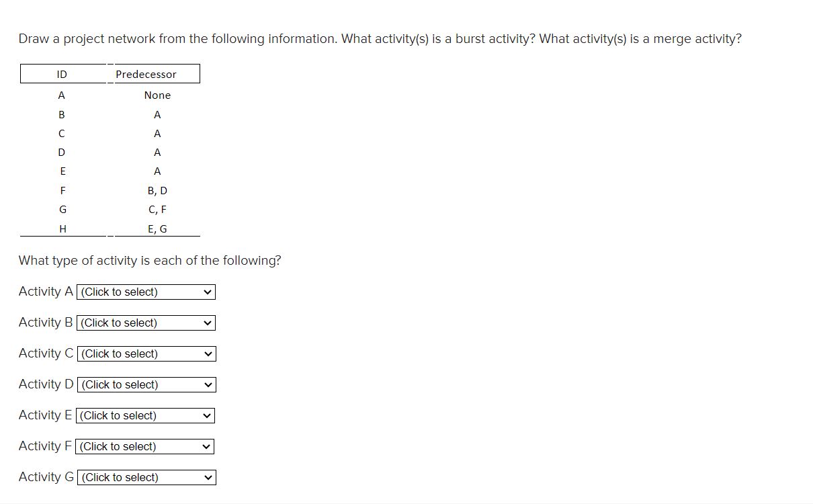
Task: Open the Activity F selection dropdown
Action: click(x=143, y=446)
